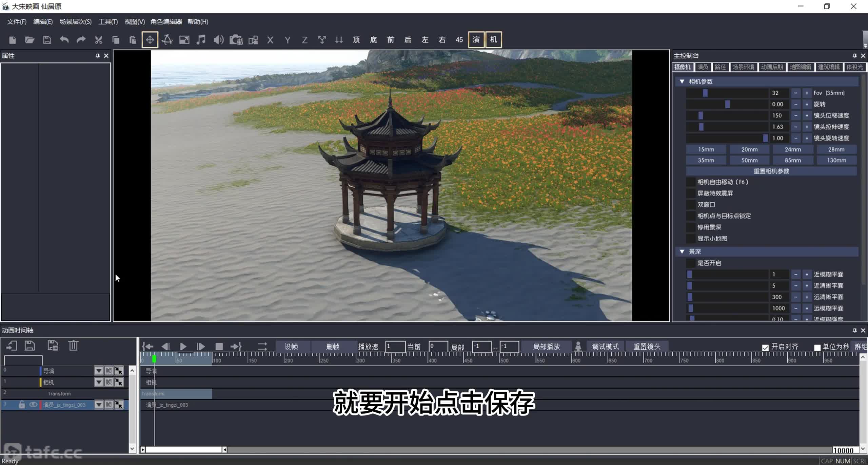Open a file with the folder icon
Screen dimensions: 868x465
click(x=30, y=40)
